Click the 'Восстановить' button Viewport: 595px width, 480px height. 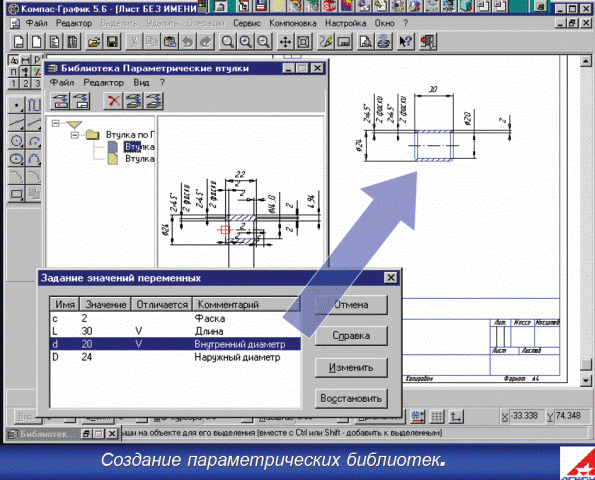coord(351,398)
